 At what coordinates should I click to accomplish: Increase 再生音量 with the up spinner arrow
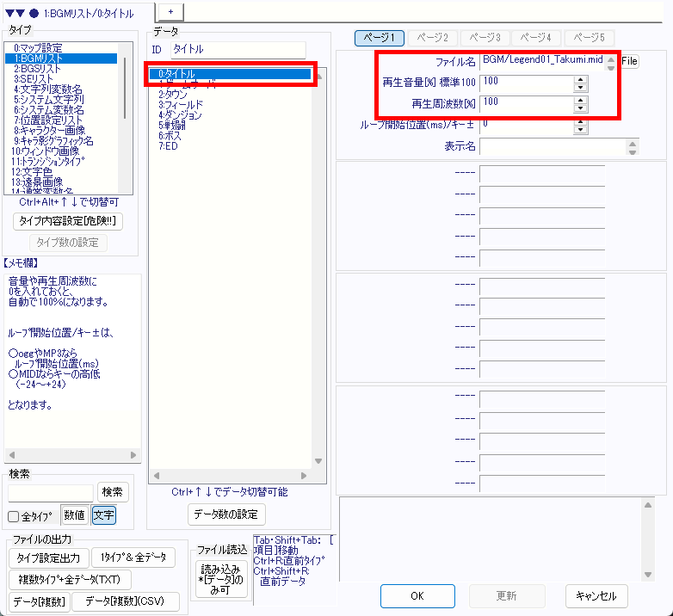(580, 79)
